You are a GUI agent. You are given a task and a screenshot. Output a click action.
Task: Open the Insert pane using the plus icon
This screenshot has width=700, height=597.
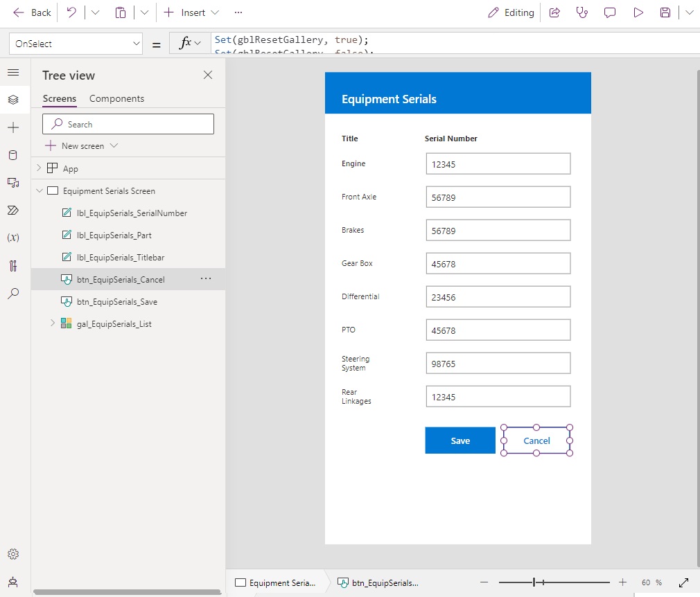coord(13,127)
